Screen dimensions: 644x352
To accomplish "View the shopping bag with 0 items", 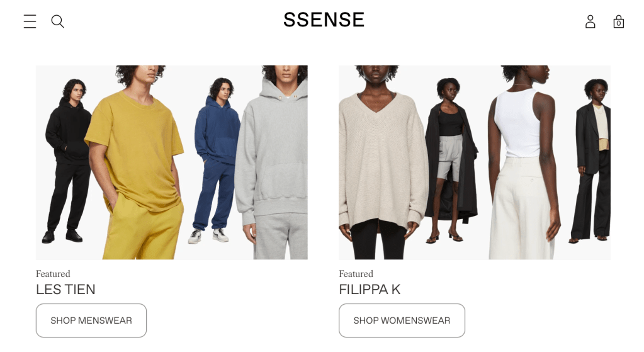I will [x=619, y=21].
